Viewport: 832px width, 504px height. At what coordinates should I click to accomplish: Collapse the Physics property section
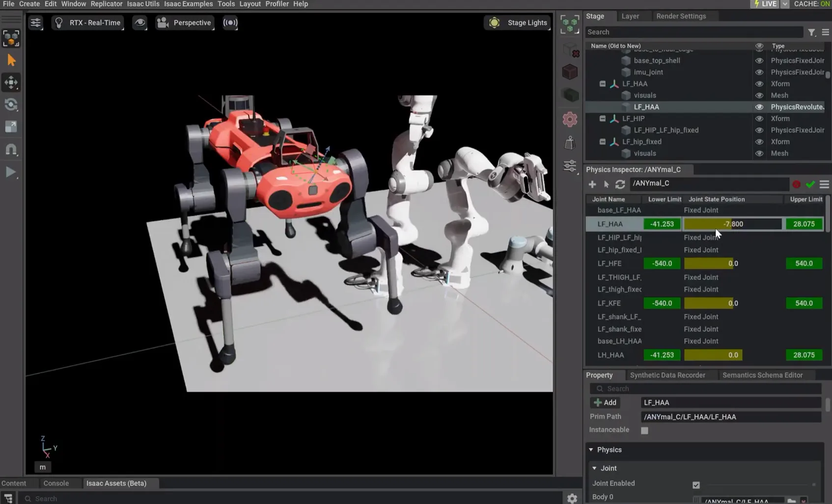[591, 450]
